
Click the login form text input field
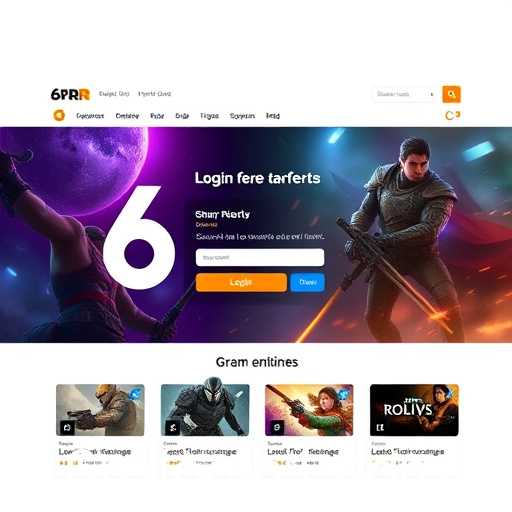click(260, 257)
